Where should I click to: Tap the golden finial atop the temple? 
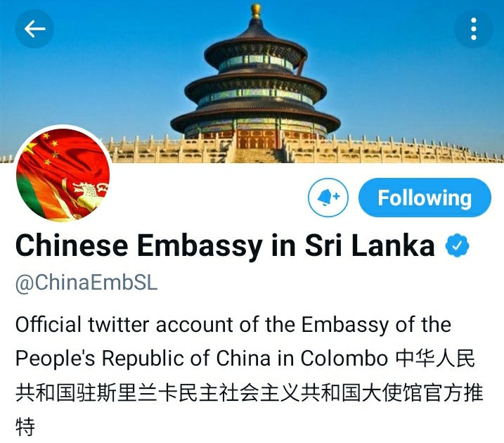pos(256,11)
